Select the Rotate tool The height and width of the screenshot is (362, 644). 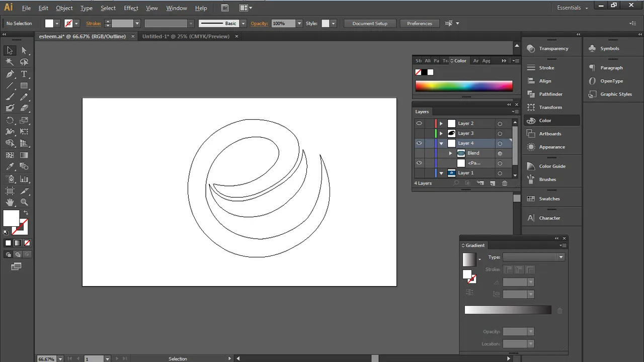(10, 120)
